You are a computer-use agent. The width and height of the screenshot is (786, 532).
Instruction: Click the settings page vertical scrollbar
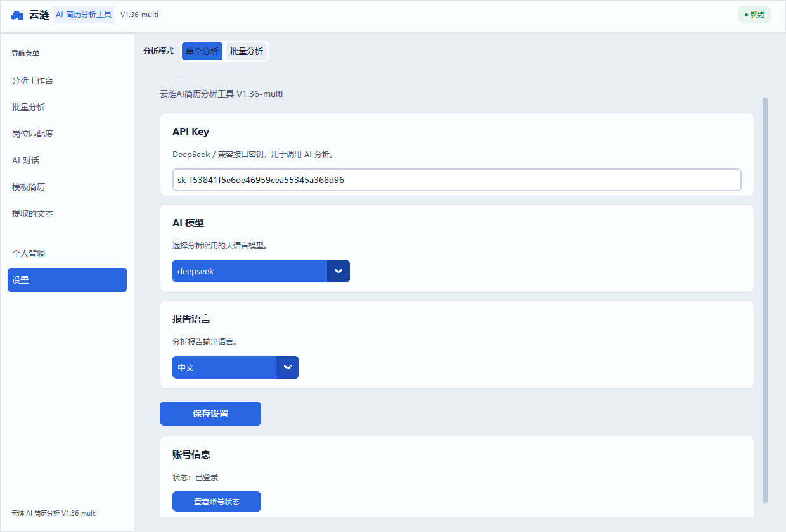pos(765,300)
